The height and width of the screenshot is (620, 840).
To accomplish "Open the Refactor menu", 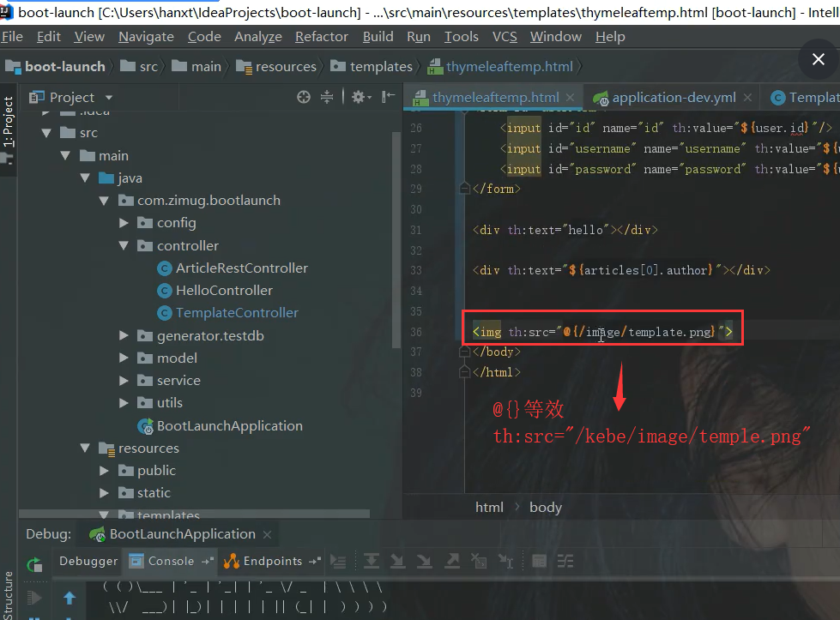I will 322,36.
